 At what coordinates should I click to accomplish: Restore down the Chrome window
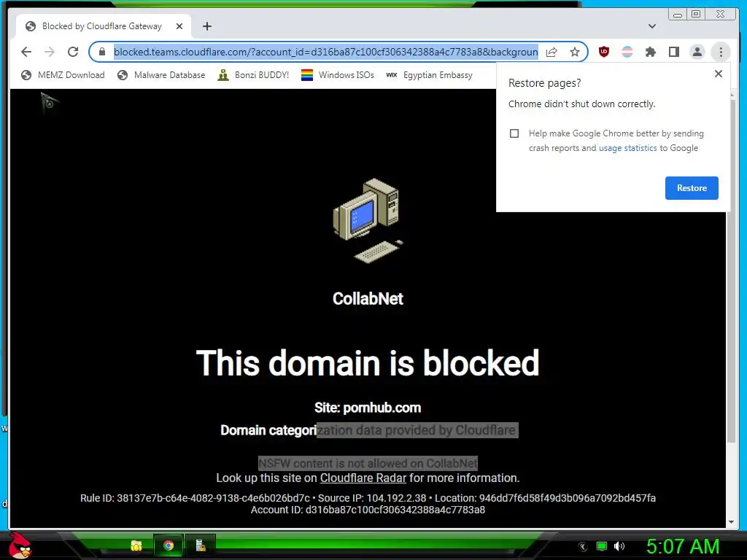coord(696,15)
